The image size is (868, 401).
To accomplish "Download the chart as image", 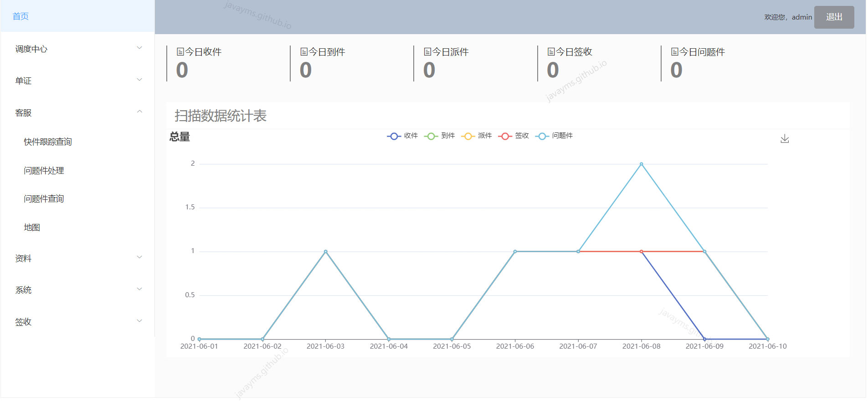I will (785, 139).
